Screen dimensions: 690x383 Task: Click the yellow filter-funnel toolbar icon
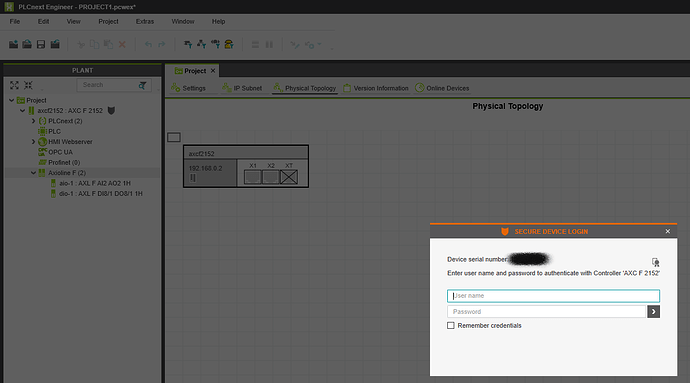[229, 44]
